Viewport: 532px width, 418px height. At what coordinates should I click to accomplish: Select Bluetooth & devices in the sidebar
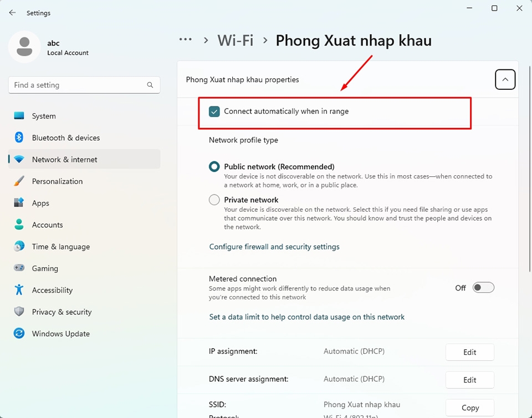coord(65,137)
